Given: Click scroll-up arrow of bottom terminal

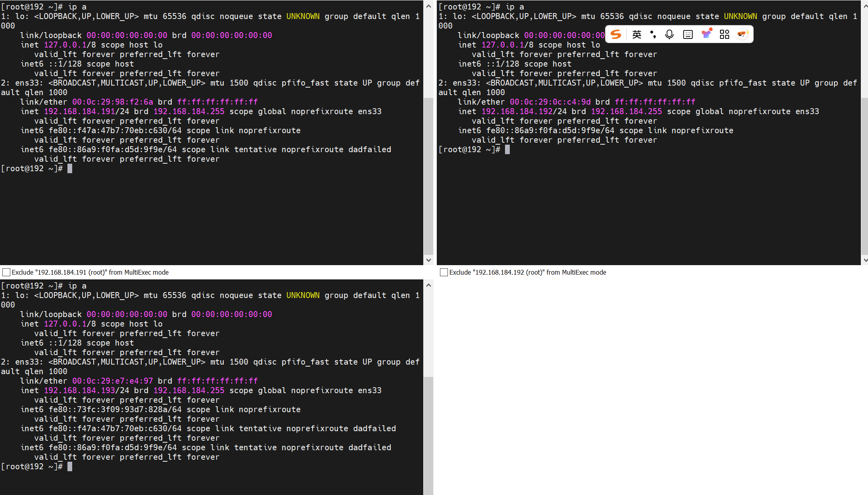Looking at the screenshot, I should [428, 285].
